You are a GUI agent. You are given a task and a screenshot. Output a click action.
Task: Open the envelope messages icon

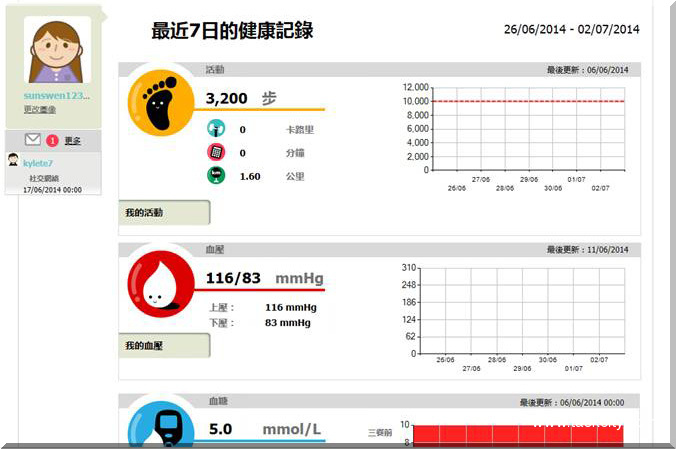click(33, 140)
